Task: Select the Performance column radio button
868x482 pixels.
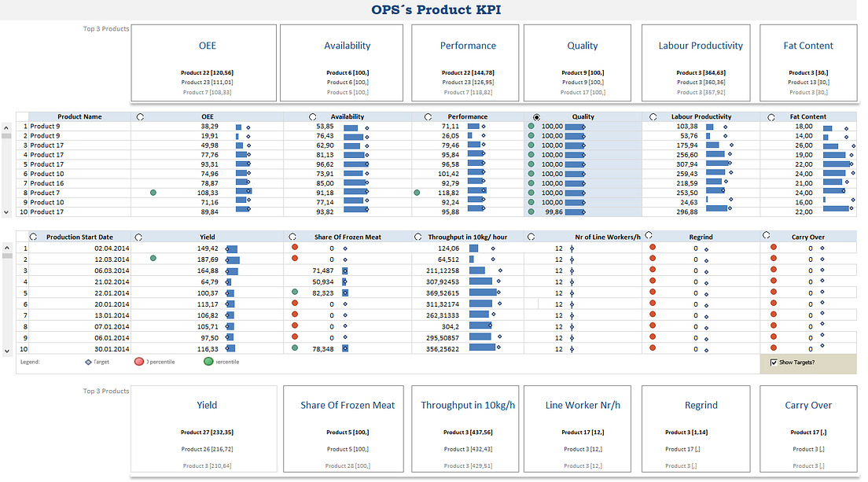Action: pyautogui.click(x=428, y=116)
